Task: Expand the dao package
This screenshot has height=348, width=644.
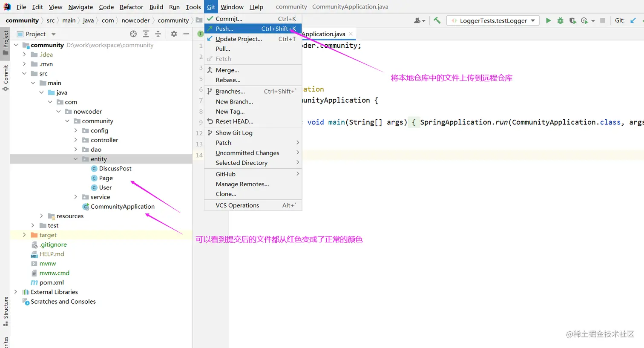Action: [76, 149]
